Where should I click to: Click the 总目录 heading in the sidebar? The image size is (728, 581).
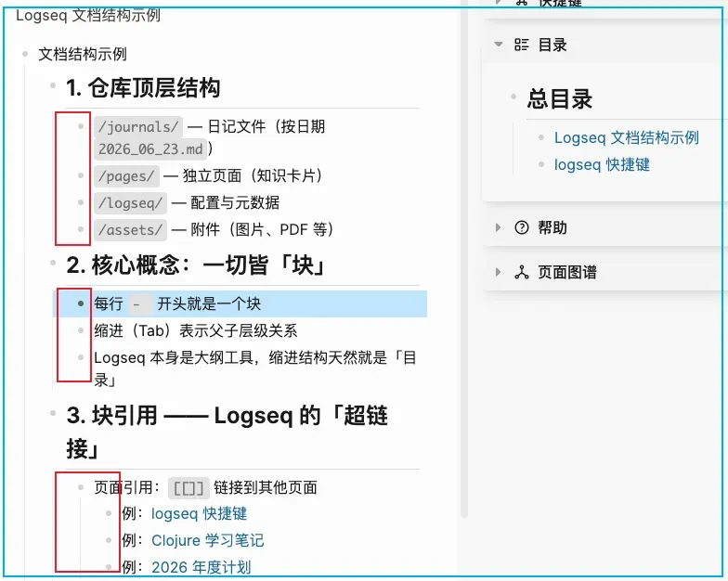pos(560,98)
